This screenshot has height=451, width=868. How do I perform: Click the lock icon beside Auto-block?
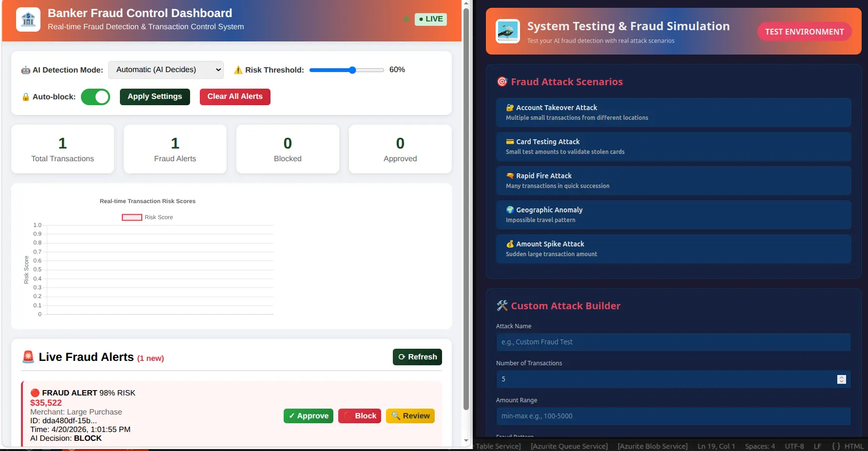pos(26,97)
